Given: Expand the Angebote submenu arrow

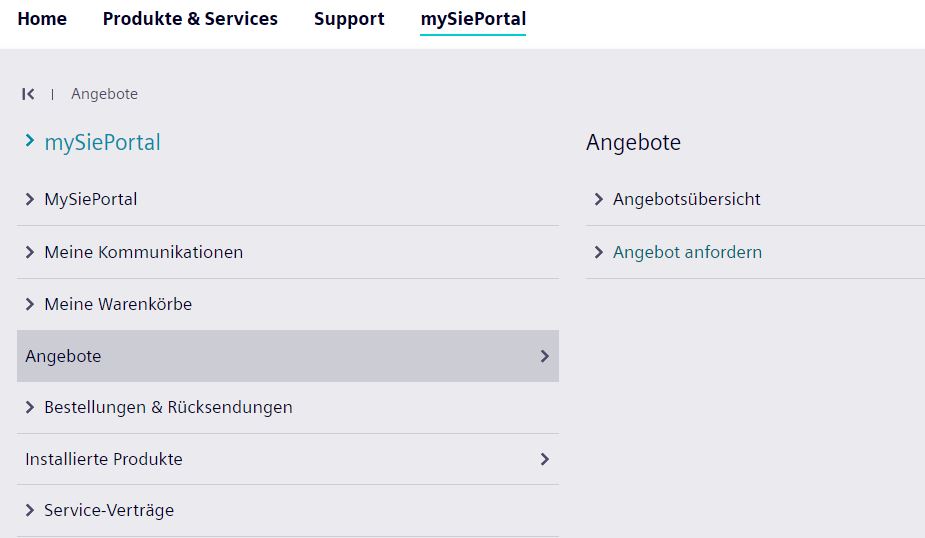Looking at the screenshot, I should tap(545, 356).
